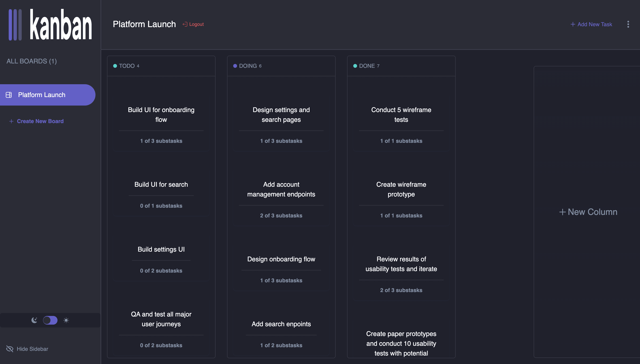
Task: Click the substask progress divider on Build settings UI
Action: [x=161, y=262]
